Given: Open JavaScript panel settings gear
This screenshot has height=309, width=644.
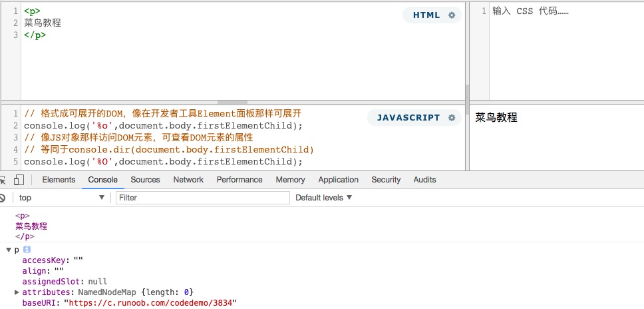Looking at the screenshot, I should point(452,118).
